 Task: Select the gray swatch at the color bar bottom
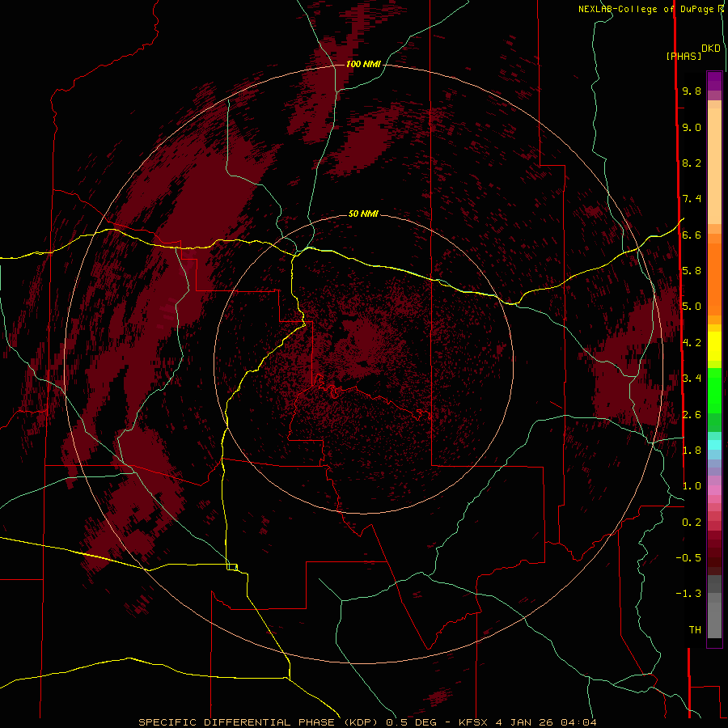click(x=714, y=622)
